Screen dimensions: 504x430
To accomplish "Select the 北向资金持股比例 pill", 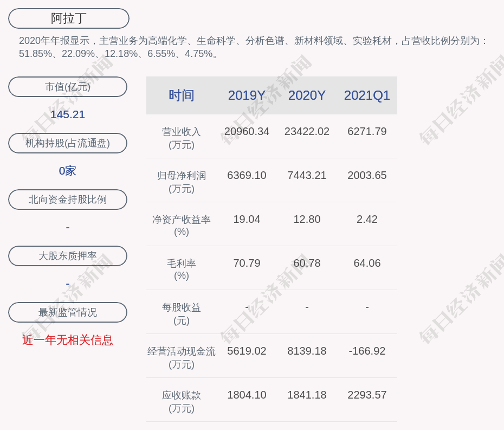I will coord(68,200).
